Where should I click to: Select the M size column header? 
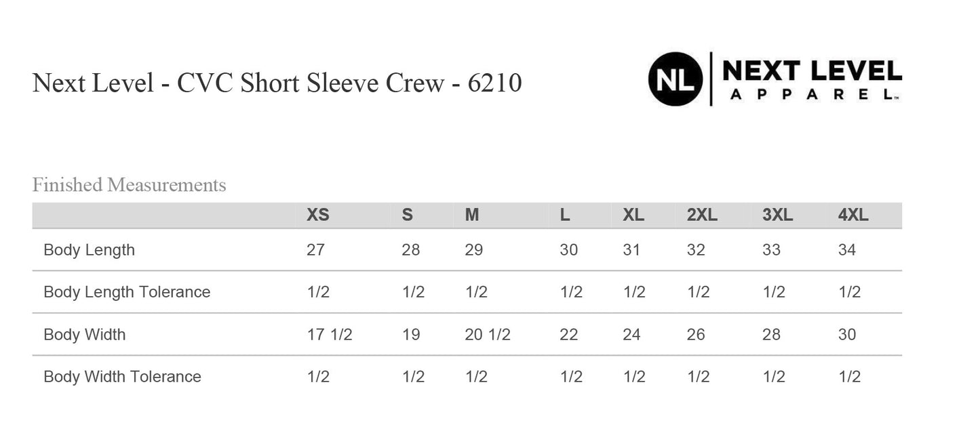(x=472, y=216)
